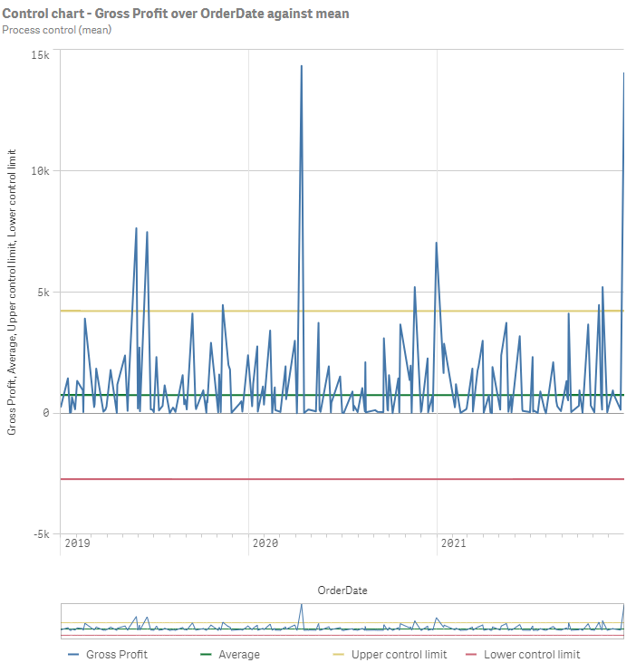Click the 2021 label on the x-axis

tap(453, 543)
